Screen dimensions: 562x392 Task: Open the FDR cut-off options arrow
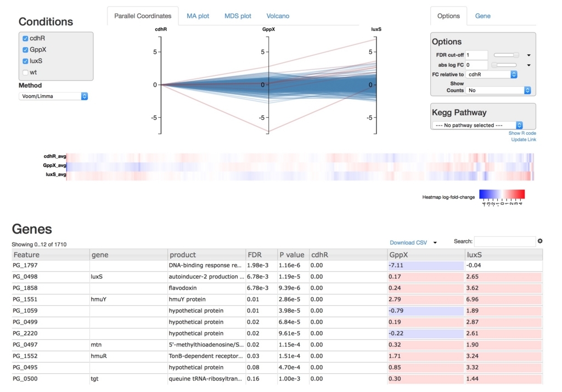[527, 55]
